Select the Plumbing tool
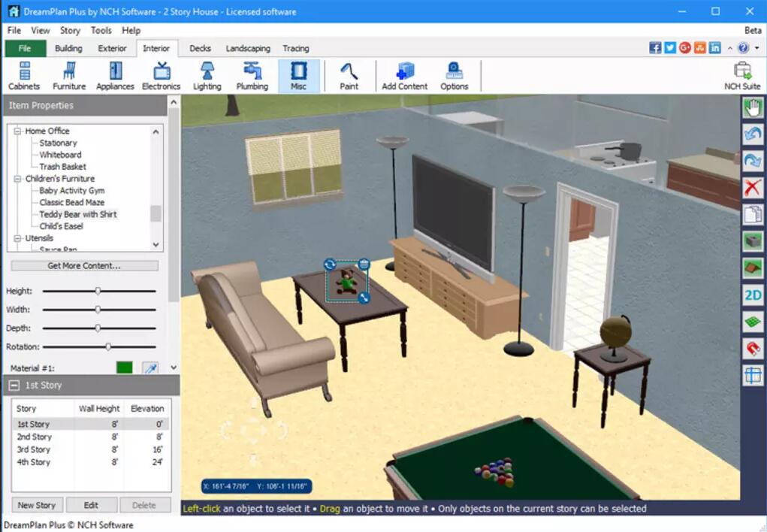The width and height of the screenshot is (767, 532). [x=252, y=75]
